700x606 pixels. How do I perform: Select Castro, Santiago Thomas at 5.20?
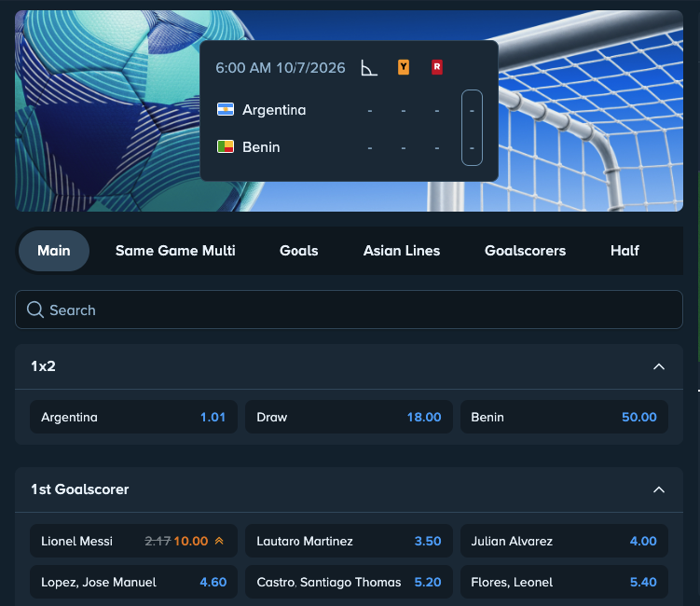[349, 582]
